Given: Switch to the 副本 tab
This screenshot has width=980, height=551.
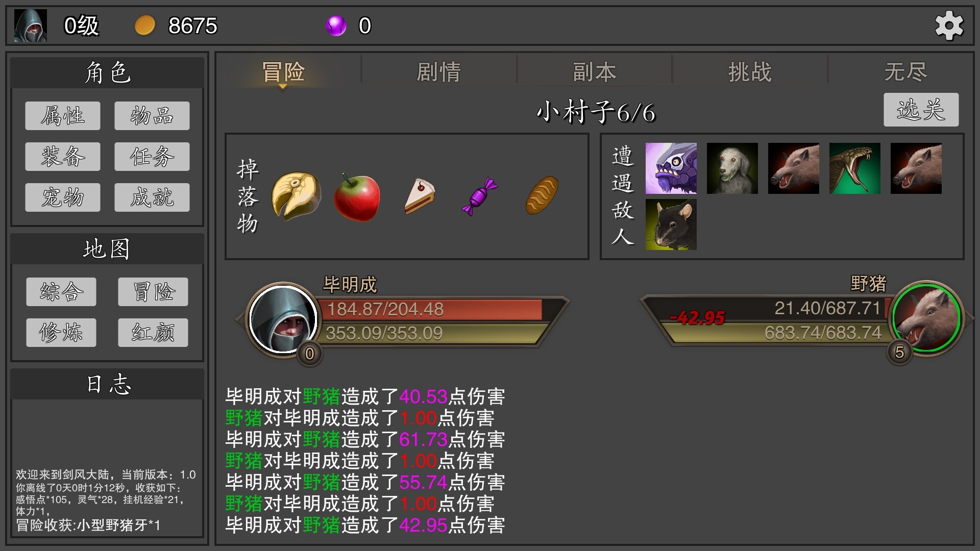Looking at the screenshot, I should pos(595,72).
